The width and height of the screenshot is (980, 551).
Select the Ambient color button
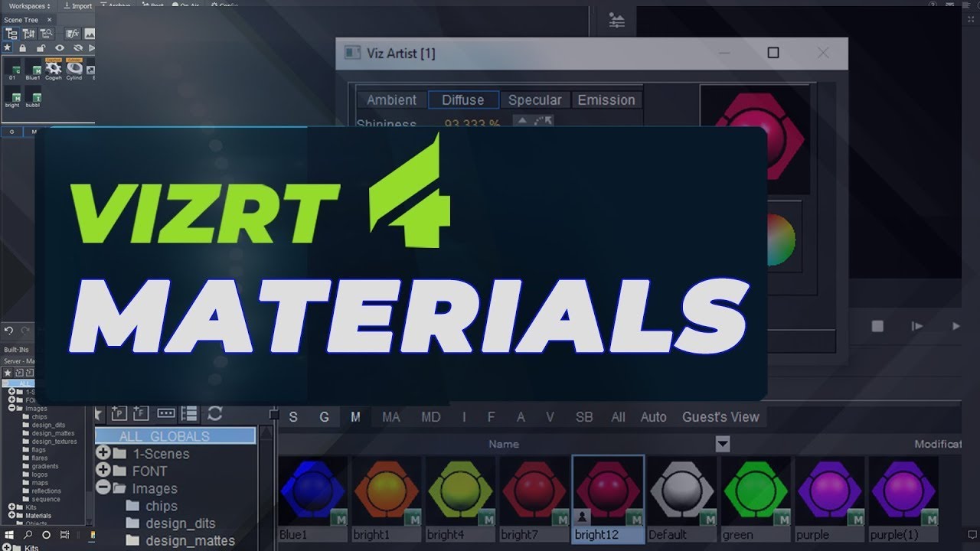click(391, 100)
